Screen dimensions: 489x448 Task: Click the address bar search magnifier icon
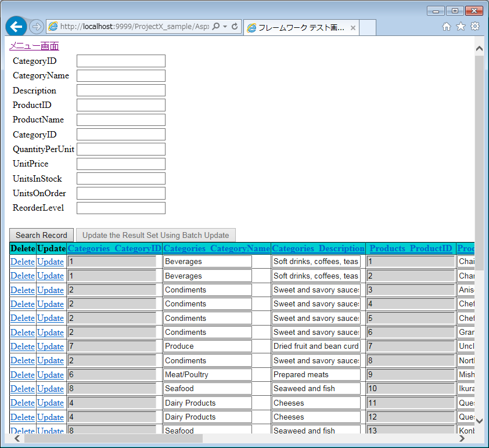coord(216,27)
